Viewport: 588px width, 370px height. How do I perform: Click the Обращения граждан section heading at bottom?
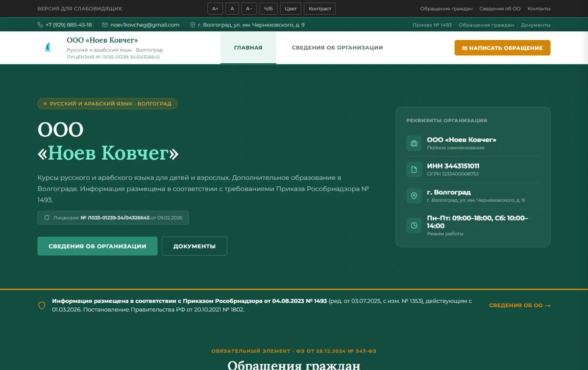pyautogui.click(x=294, y=365)
